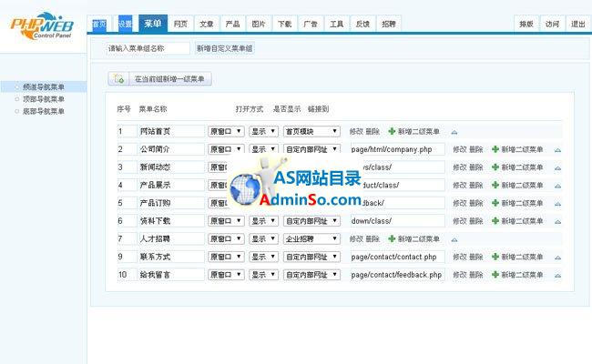Switch to the 图片 tab
Screen dimensions: 592x364
[x=259, y=25]
